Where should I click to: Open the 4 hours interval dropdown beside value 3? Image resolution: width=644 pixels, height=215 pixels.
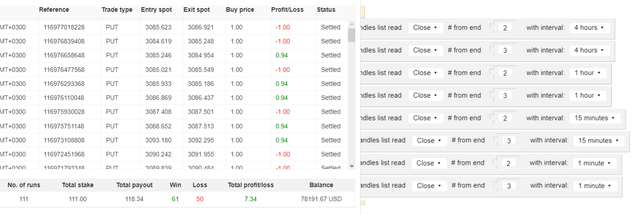[x=589, y=50]
